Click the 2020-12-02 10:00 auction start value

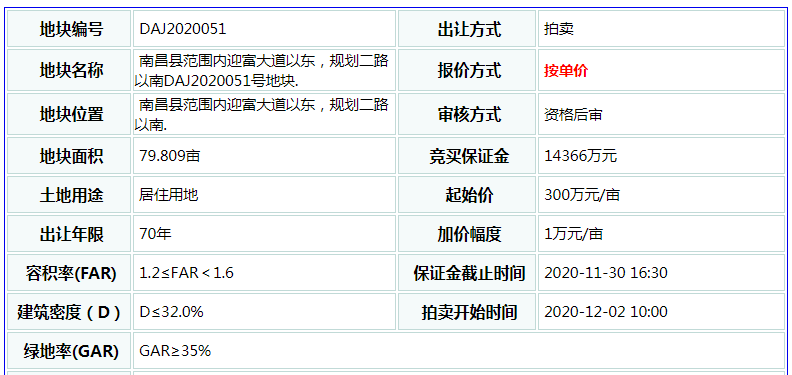click(606, 312)
